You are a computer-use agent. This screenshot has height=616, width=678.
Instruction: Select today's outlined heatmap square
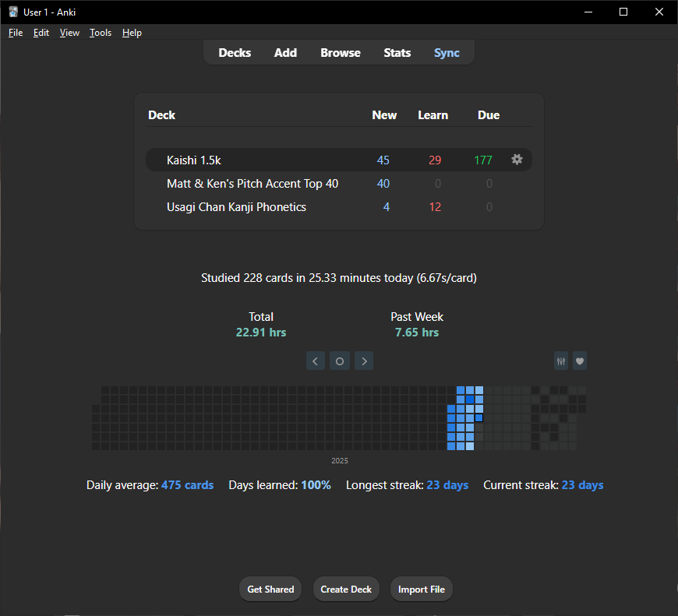coord(478,418)
